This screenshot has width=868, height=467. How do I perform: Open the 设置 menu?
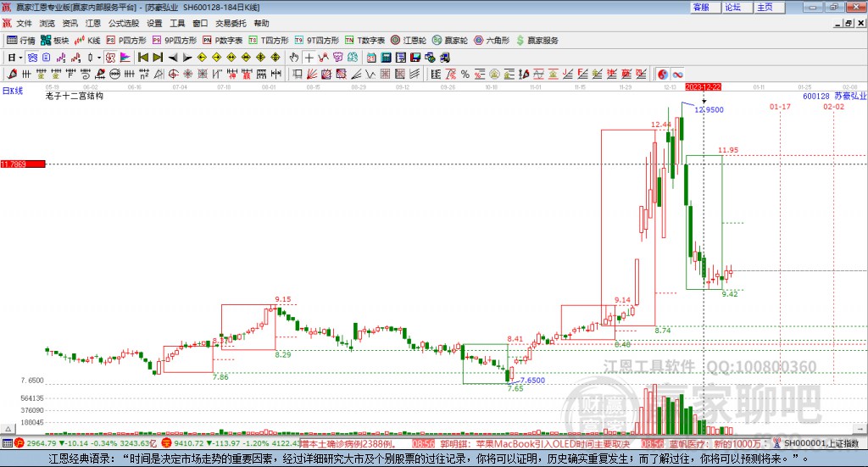(154, 23)
